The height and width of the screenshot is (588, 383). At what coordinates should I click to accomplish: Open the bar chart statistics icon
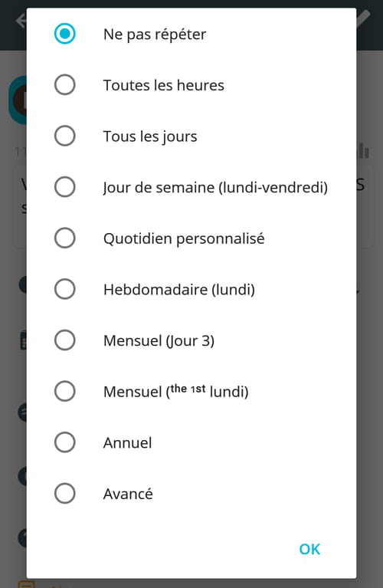[x=363, y=151]
